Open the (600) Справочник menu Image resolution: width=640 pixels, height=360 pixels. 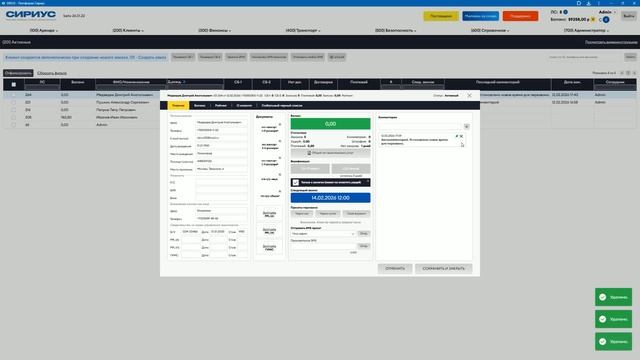pos(490,30)
